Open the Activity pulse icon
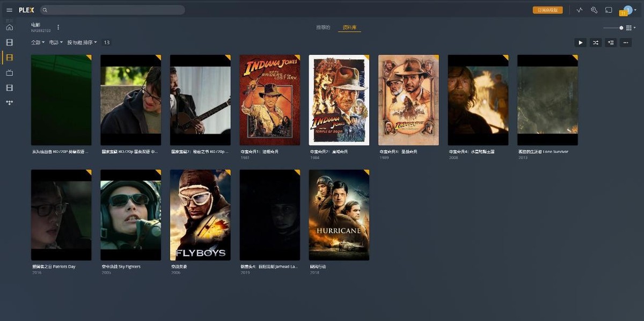The width and height of the screenshot is (644, 321). [x=580, y=10]
